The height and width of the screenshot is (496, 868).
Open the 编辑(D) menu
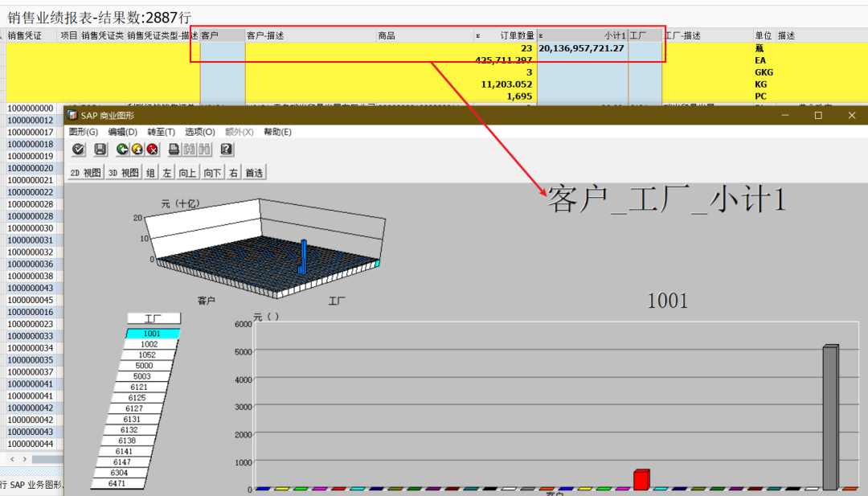click(122, 132)
